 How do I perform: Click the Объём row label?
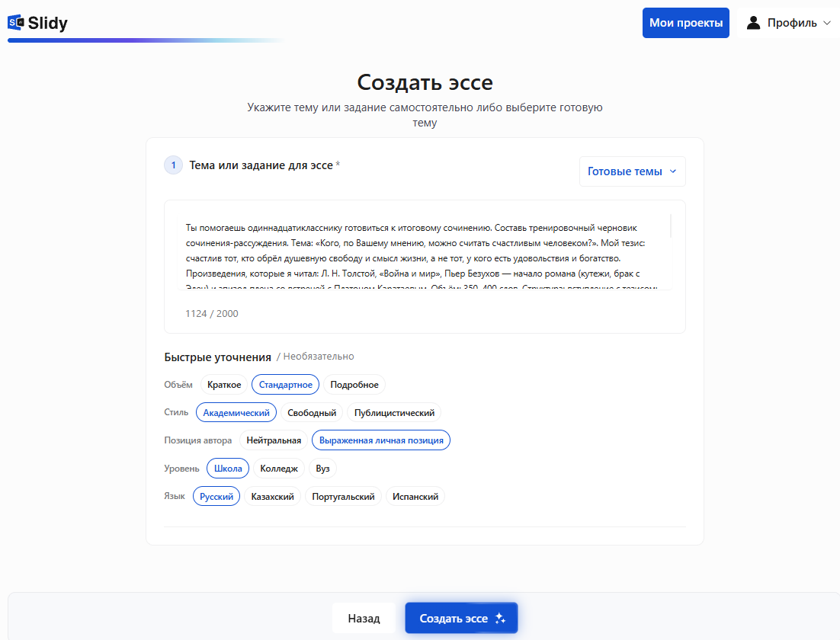pos(178,385)
